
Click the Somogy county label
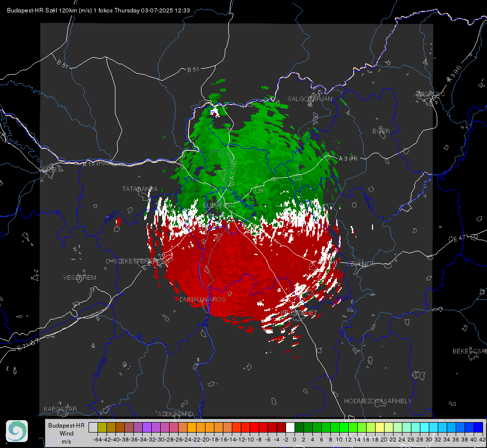99,367
